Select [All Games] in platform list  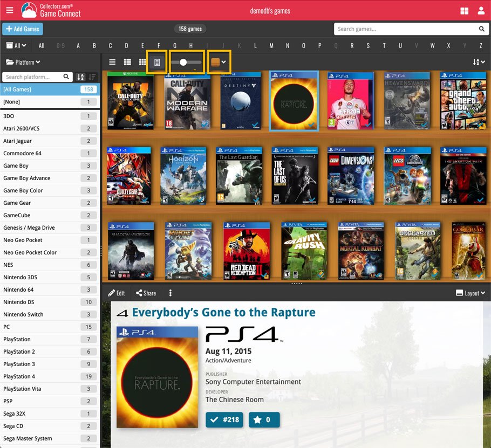coord(50,89)
